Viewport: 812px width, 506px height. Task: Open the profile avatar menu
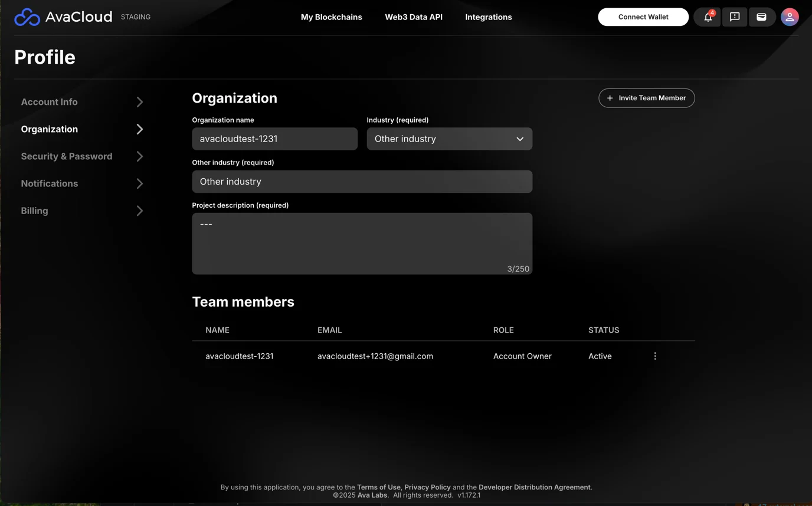click(790, 17)
